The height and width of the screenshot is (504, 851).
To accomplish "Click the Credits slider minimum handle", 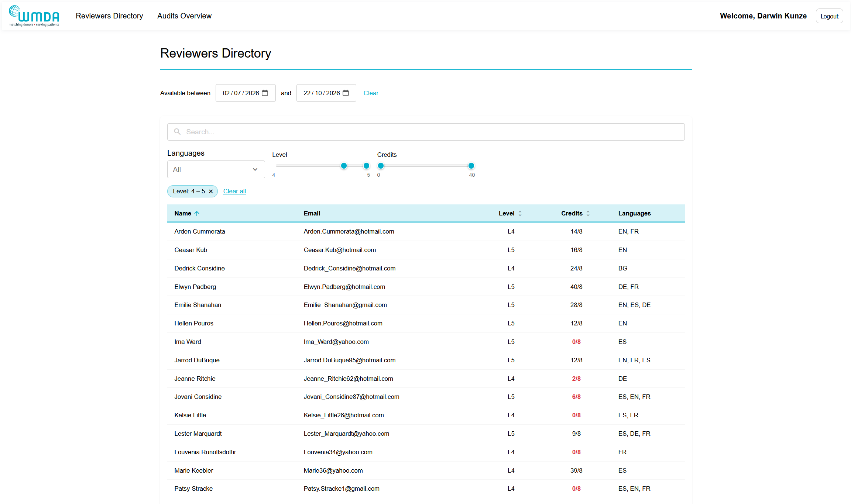I will pos(381,166).
